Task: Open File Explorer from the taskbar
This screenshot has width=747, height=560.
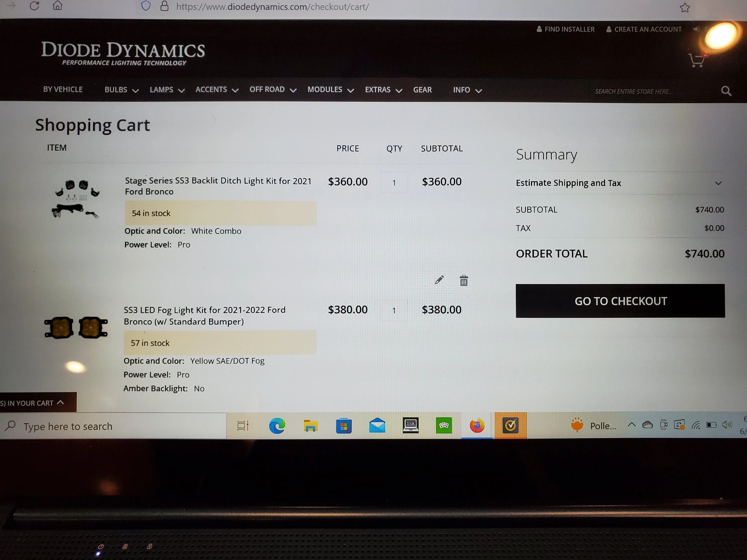Action: point(310,426)
